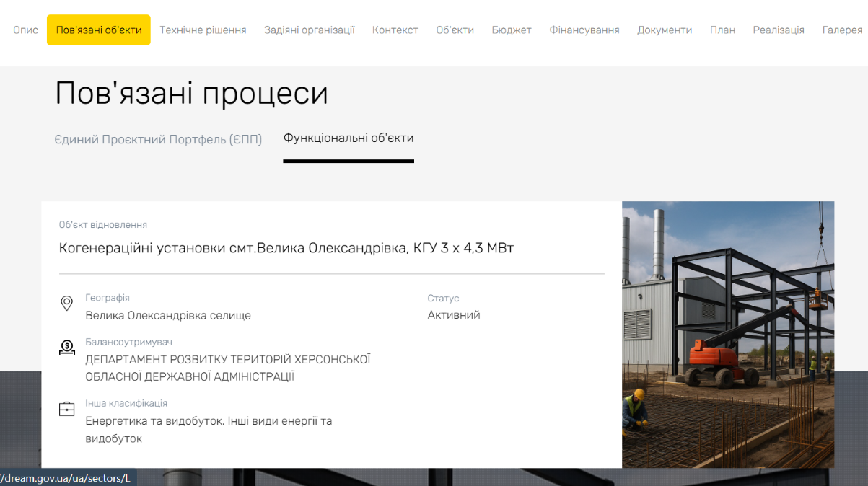
Task: Go to the Фінансування section
Action: (584, 30)
